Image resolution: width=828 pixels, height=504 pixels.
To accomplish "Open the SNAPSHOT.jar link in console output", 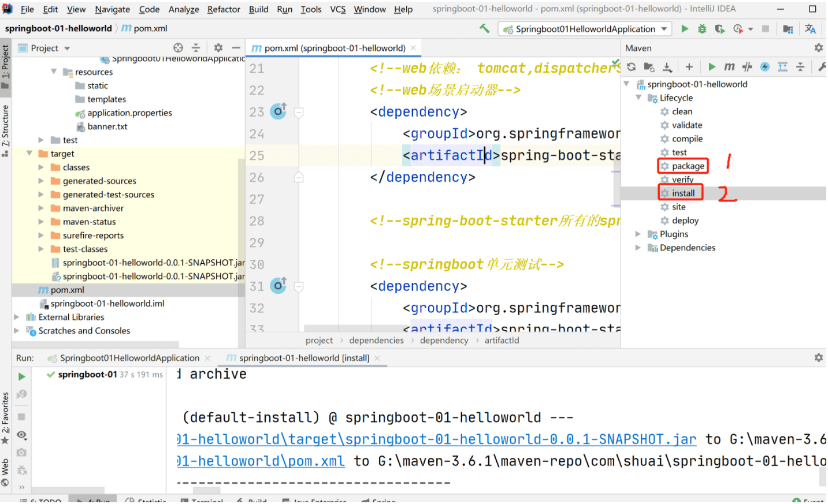I will [436, 439].
